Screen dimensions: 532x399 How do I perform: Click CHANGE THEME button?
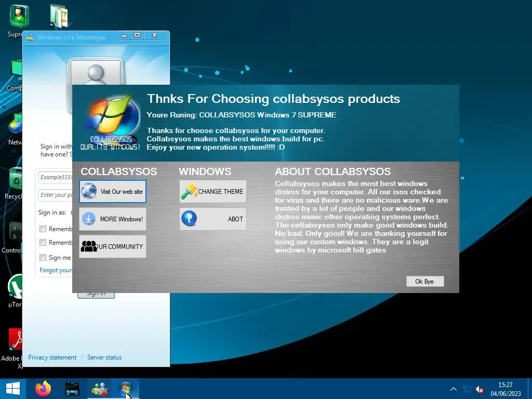213,192
